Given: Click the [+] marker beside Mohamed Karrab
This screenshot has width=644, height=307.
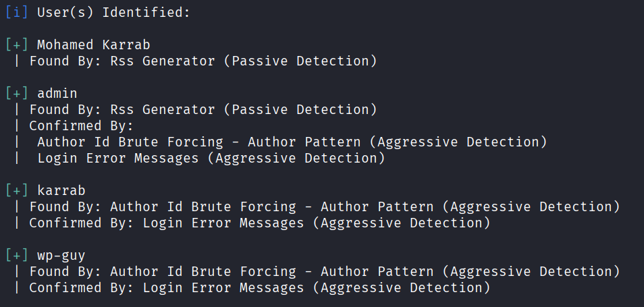Looking at the screenshot, I should click(17, 45).
